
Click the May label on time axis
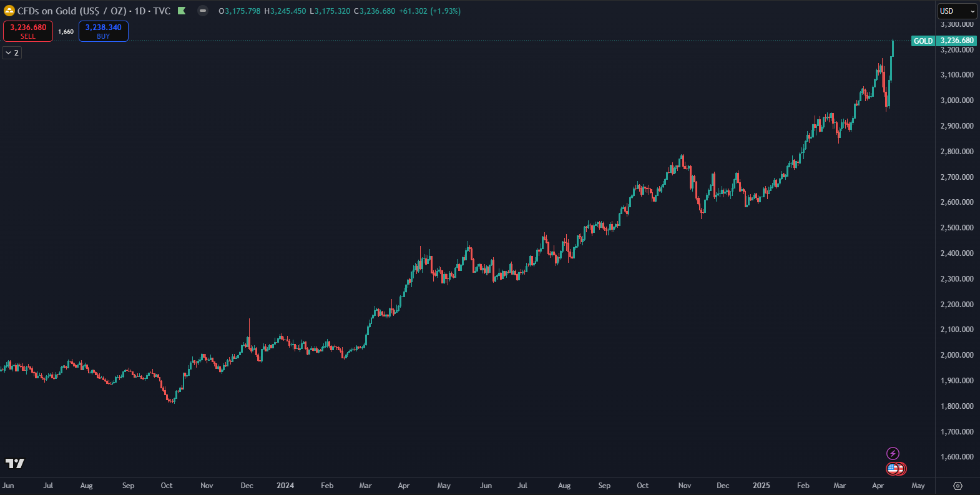click(x=918, y=486)
